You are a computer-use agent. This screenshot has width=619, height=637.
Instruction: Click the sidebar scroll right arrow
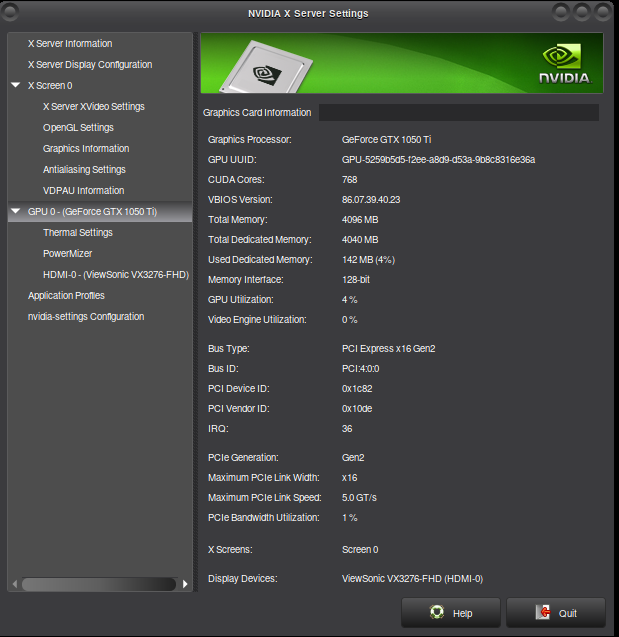pos(185,584)
